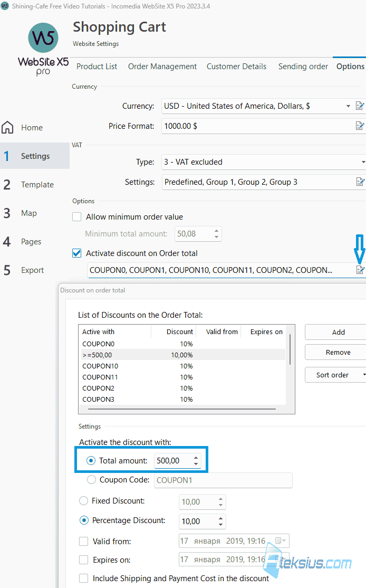Enable Allow minimum order value

point(77,217)
